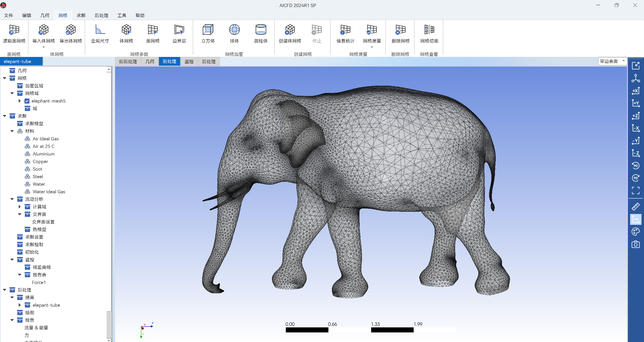Viewport: 644px width, 342px height.
Task: Add a 球体 sphere refinement region
Action: coord(234,30)
